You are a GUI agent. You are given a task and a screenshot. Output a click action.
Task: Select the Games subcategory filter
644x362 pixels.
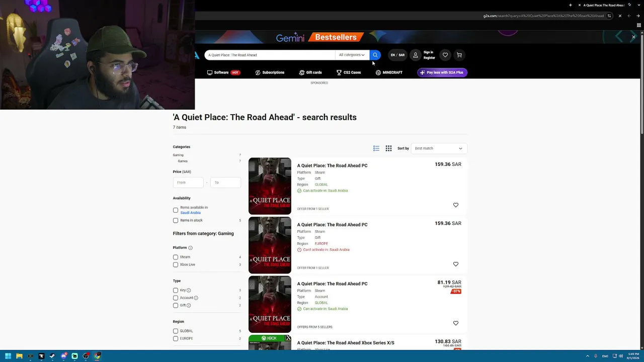point(183,161)
